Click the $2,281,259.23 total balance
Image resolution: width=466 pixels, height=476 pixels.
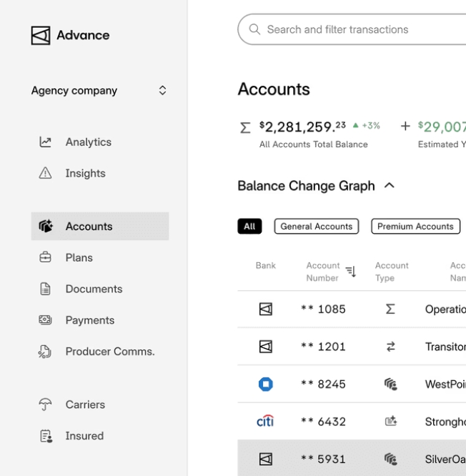click(x=302, y=127)
